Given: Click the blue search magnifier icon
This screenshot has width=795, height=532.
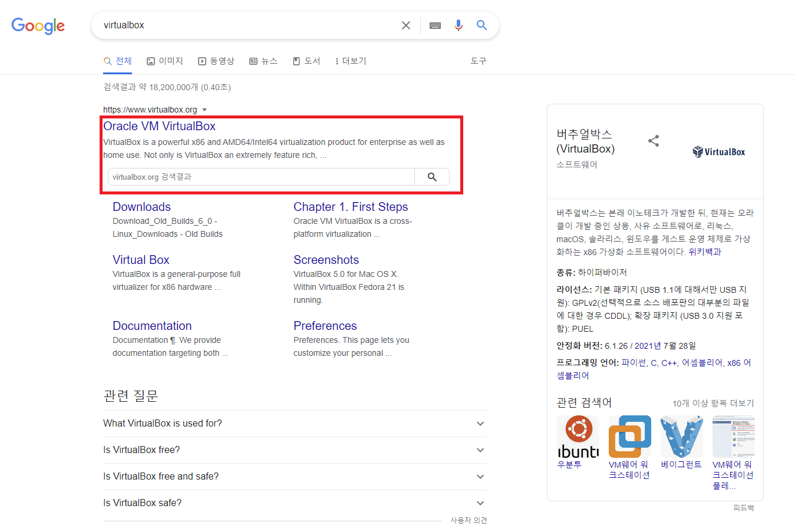Looking at the screenshot, I should coord(481,25).
